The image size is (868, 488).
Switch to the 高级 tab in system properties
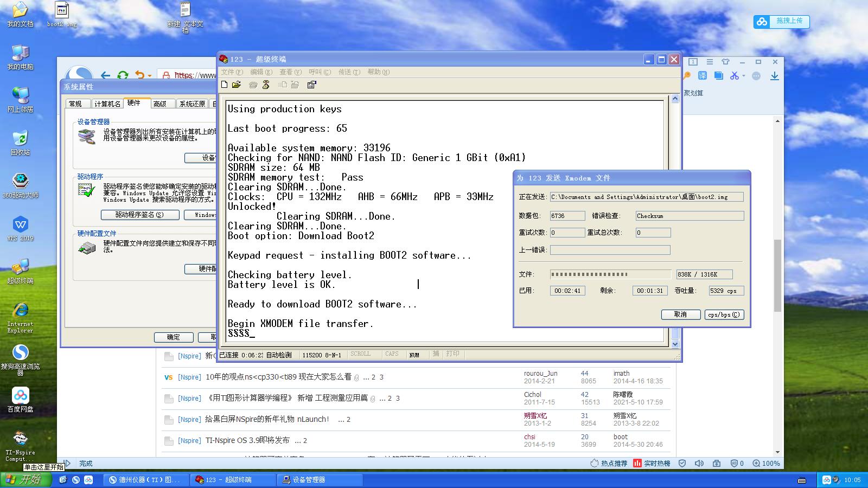(160, 104)
